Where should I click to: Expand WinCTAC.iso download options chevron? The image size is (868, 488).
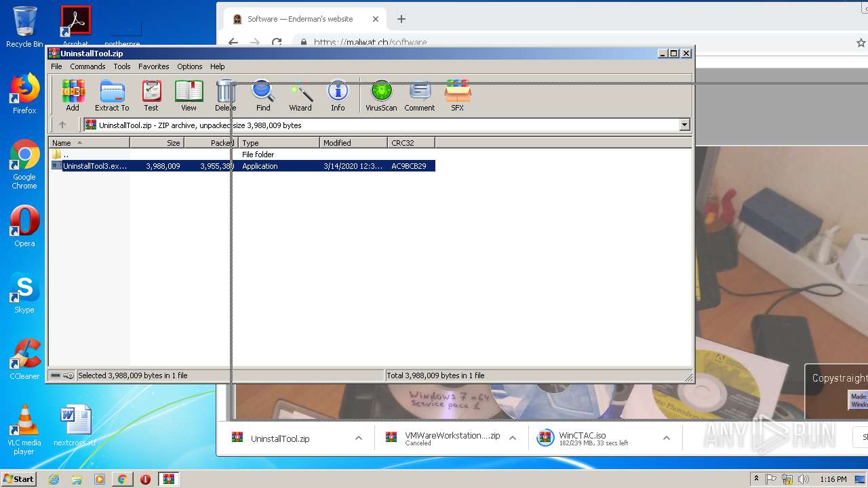(x=667, y=439)
